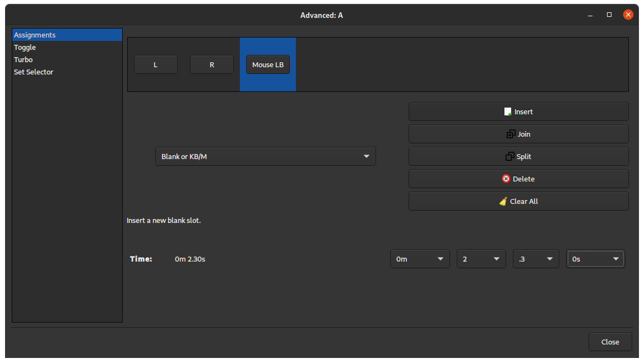Open the minutes dropdown showing "0m"
644x363 pixels.
pyautogui.click(x=419, y=258)
